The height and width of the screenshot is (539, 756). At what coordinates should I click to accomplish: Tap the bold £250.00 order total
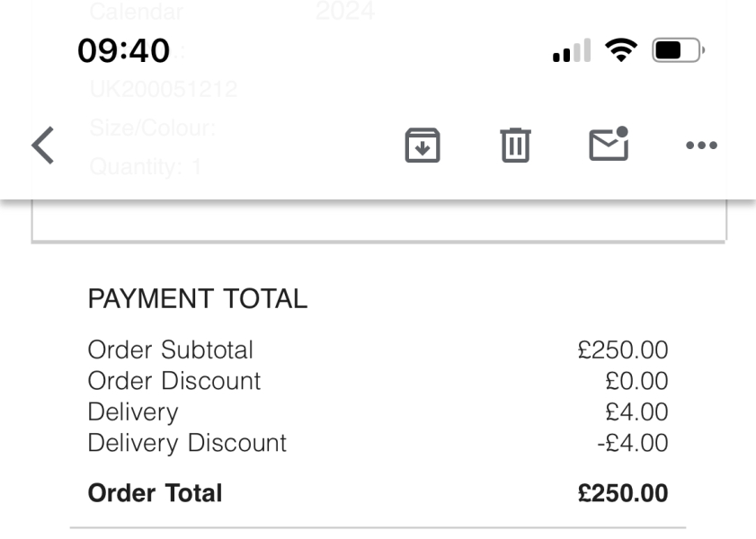click(x=623, y=493)
